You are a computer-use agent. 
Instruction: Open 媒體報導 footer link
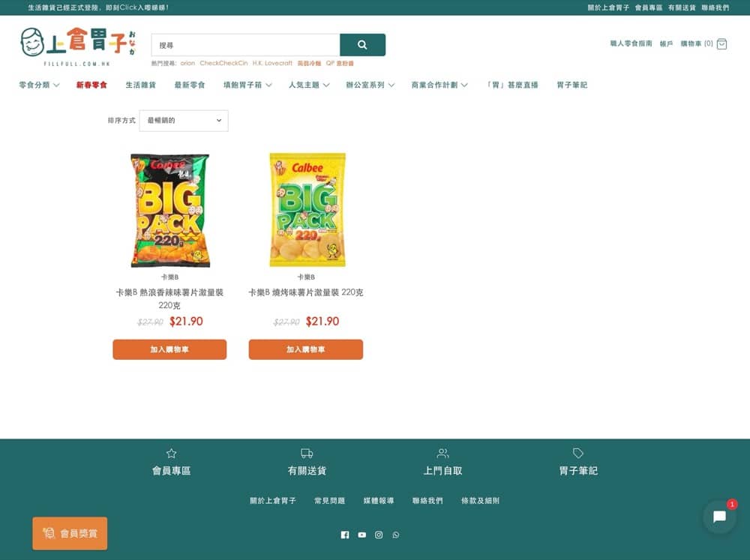pyautogui.click(x=378, y=501)
